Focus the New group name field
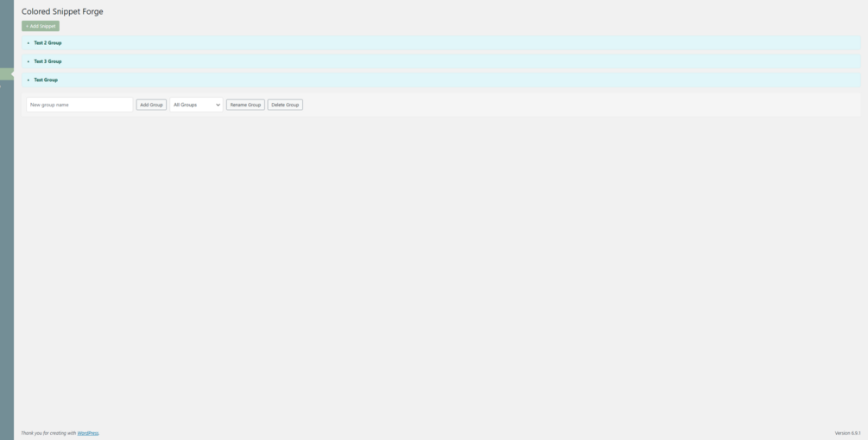 [x=79, y=105]
